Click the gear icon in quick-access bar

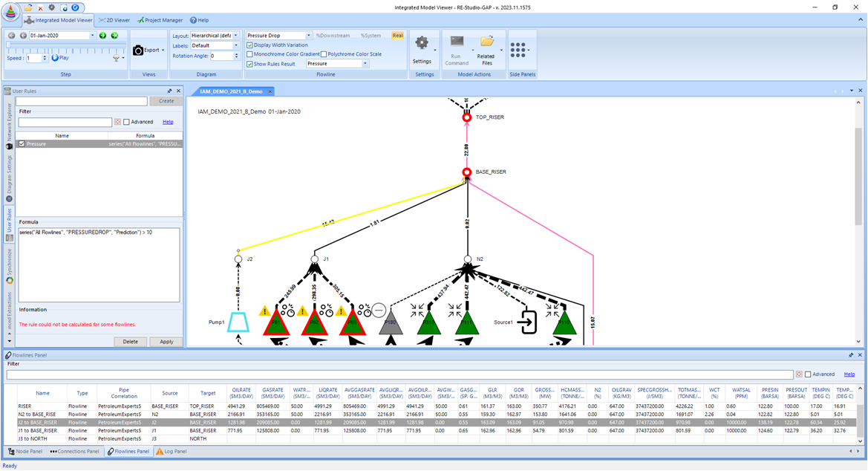point(51,7)
